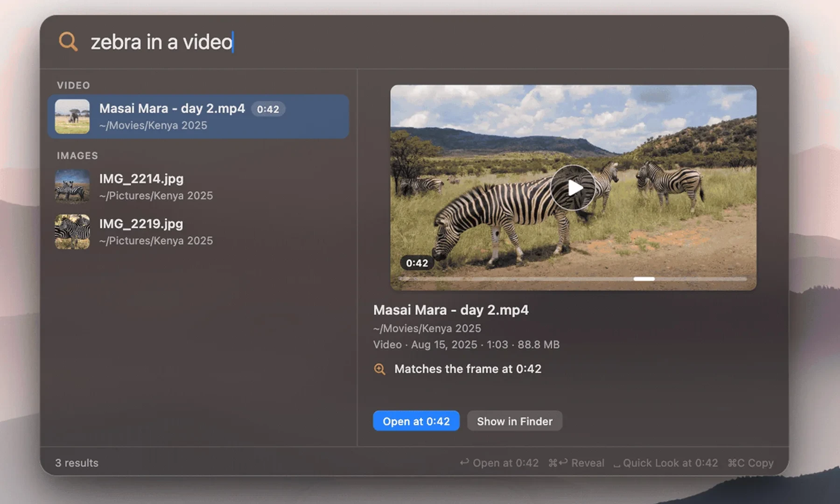Open the Masai Mara thumbnail in results
The height and width of the screenshot is (504, 840).
[x=72, y=117]
